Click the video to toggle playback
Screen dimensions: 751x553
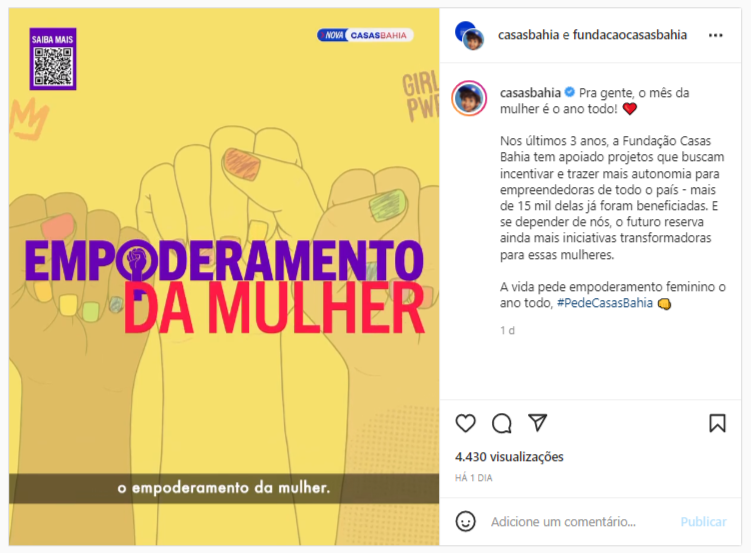[x=224, y=276]
